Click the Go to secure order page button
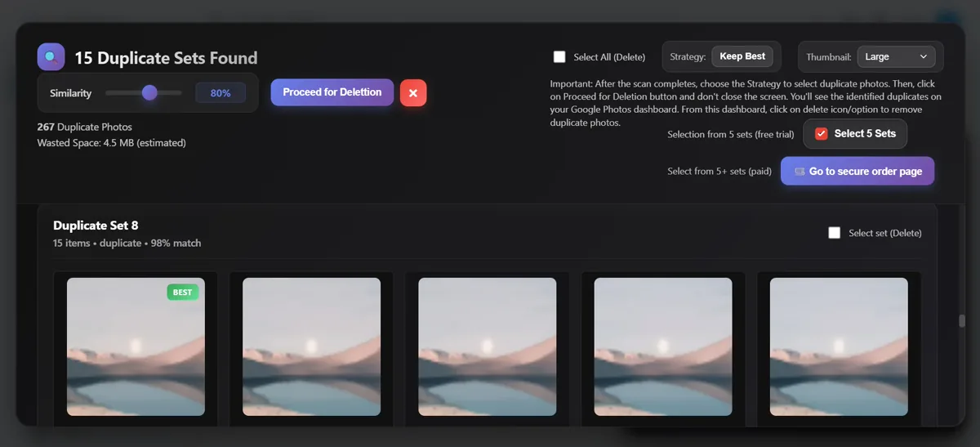The width and height of the screenshot is (980, 447). (x=857, y=172)
